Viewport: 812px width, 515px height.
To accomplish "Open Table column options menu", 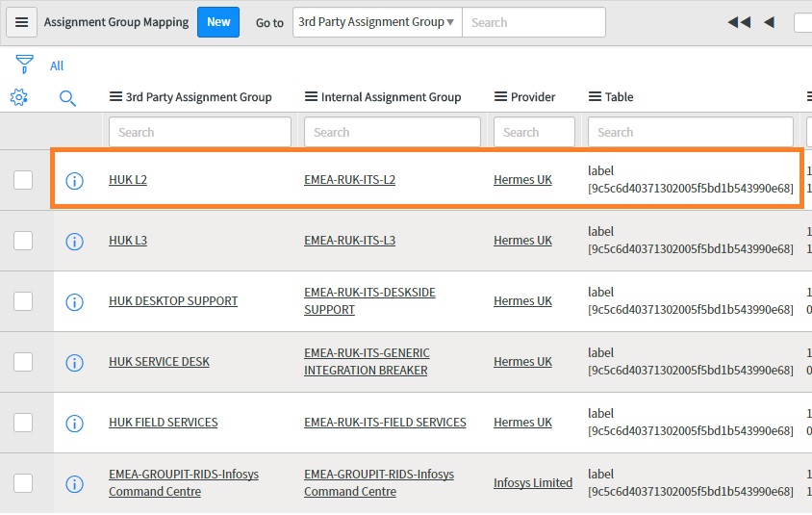I will click(x=595, y=97).
